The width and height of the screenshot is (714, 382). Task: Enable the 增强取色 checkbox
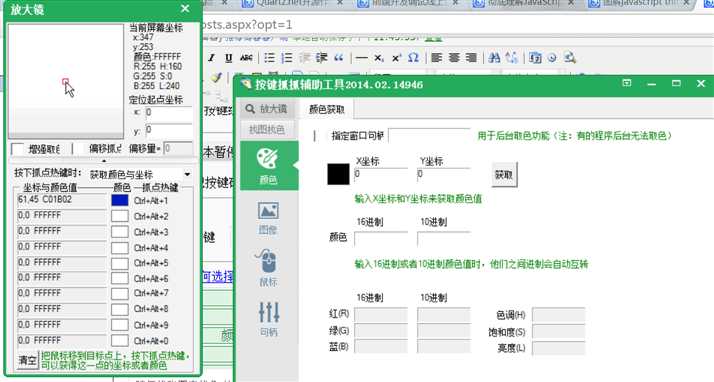coord(18,149)
